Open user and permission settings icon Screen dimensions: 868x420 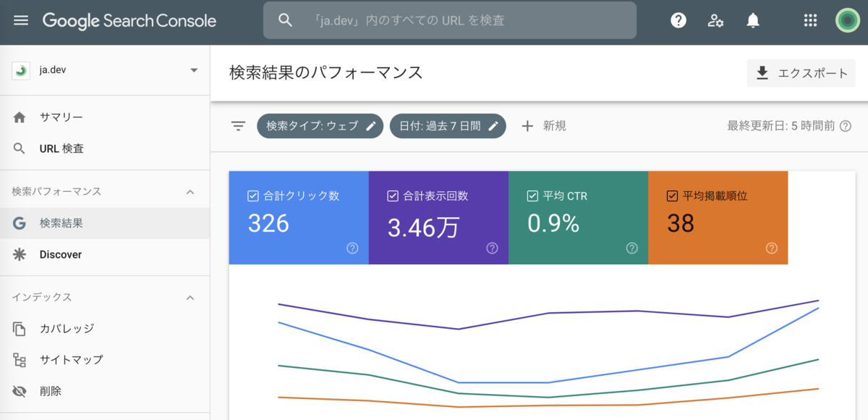pos(715,20)
